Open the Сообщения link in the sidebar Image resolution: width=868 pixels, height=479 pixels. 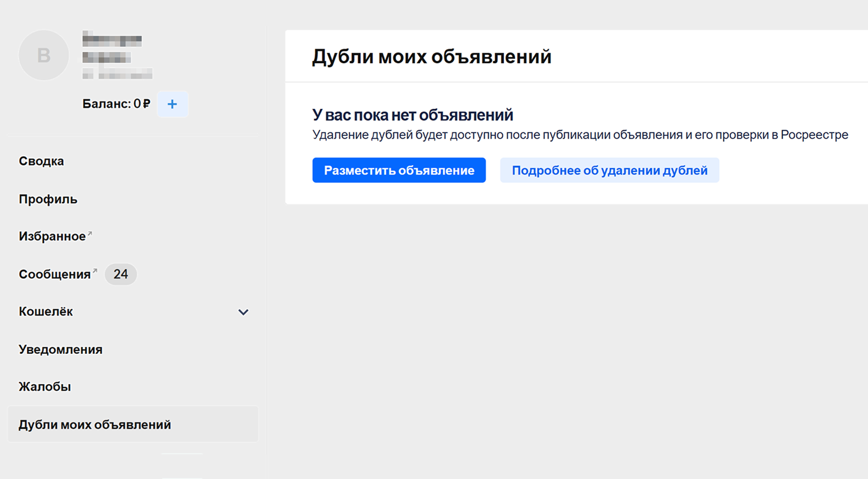[54, 274]
